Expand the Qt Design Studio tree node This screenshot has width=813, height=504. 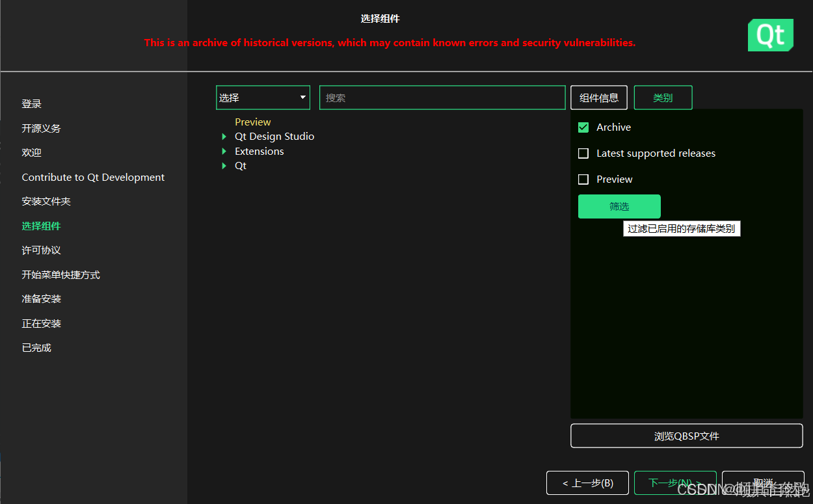point(224,136)
